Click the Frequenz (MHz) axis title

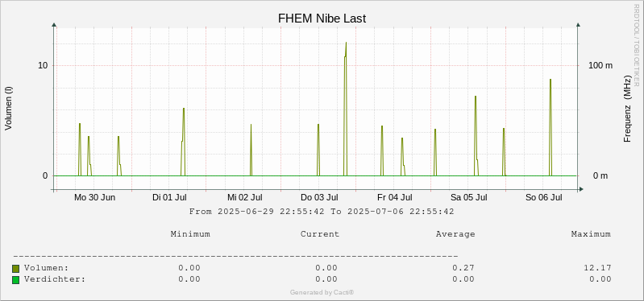pos(627,109)
